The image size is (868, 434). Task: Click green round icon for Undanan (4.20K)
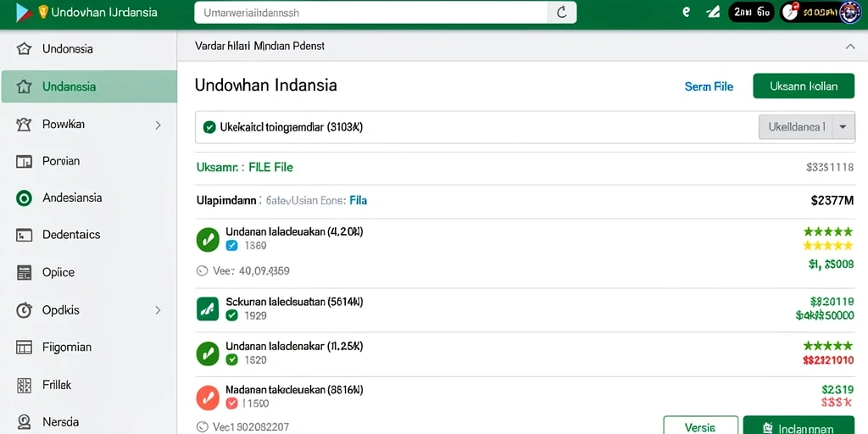208,239
